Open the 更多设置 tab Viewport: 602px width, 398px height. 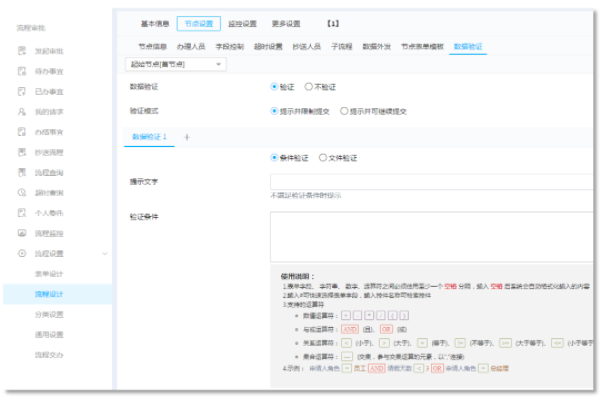(286, 24)
